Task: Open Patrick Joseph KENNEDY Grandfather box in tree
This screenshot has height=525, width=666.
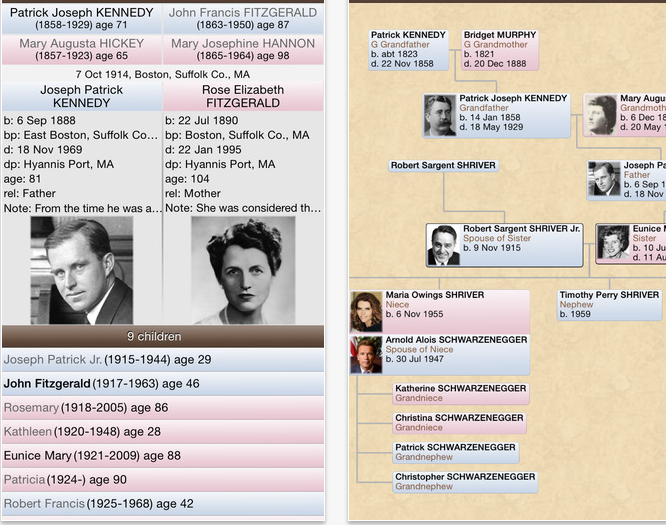Action: (497, 116)
